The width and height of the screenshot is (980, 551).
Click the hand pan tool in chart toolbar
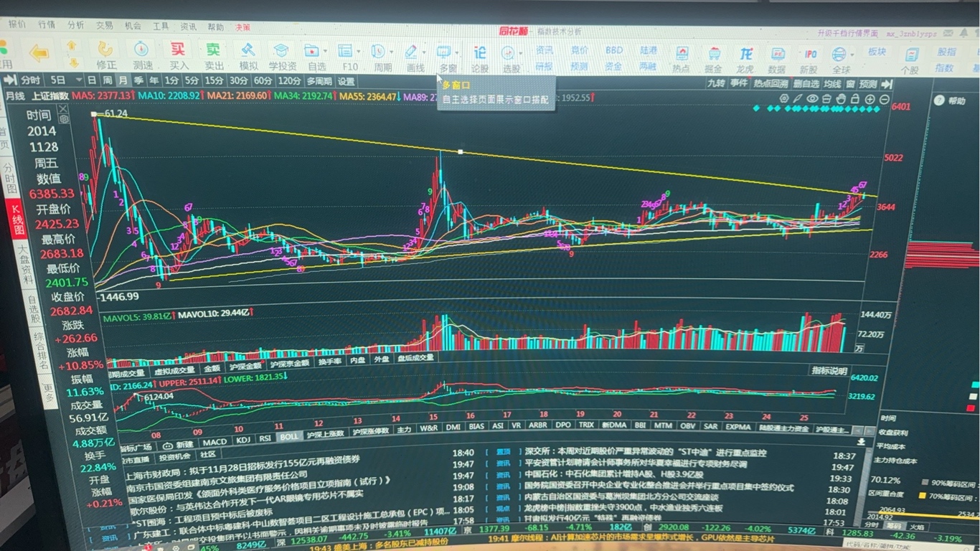(x=841, y=99)
